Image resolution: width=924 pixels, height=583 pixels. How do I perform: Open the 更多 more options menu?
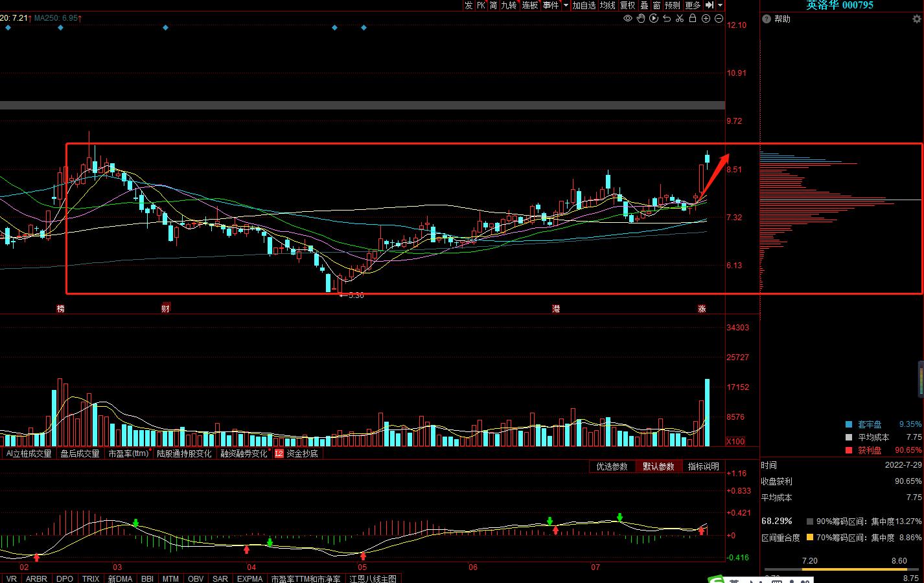693,5
